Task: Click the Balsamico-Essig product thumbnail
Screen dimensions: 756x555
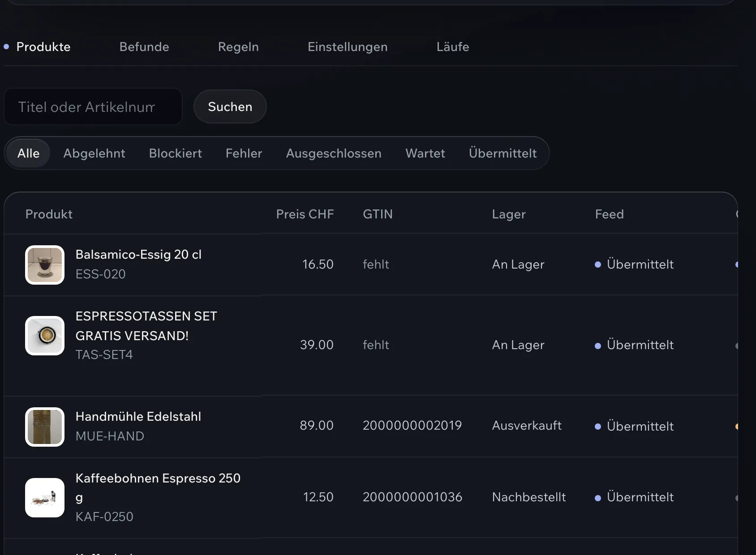Action: [x=45, y=265]
